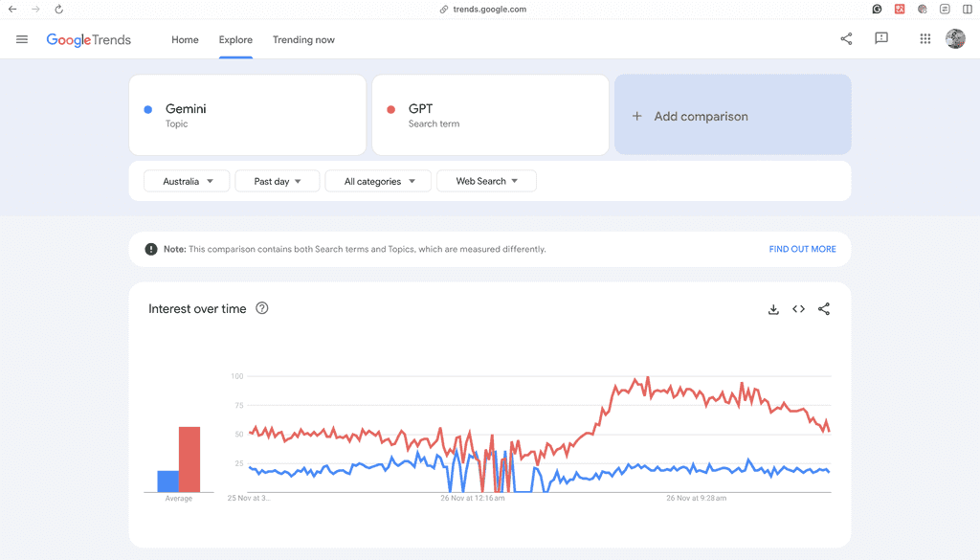Click Add comparison button
Image resolution: width=980 pixels, height=560 pixels.
(x=732, y=116)
